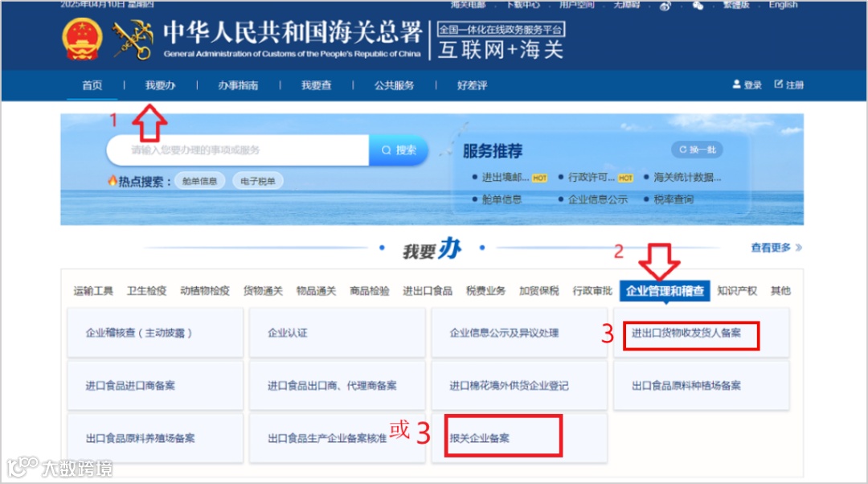
Task: Click the 繁體版 traditional Chinese link
Action: [736, 5]
